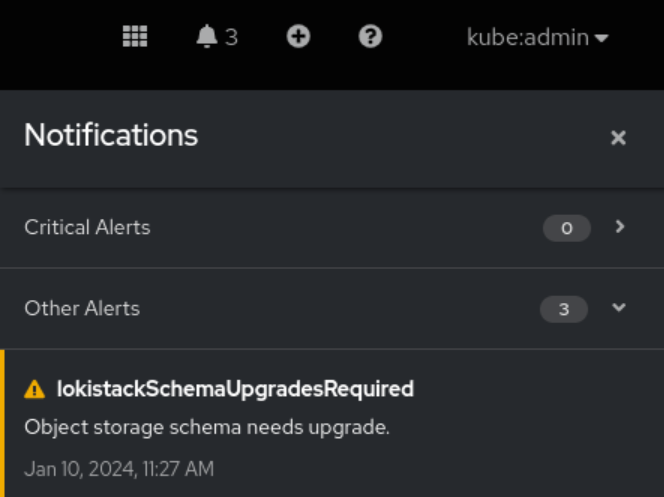Expand Critical Alerts using the right chevron
664x497 pixels.
620,227
